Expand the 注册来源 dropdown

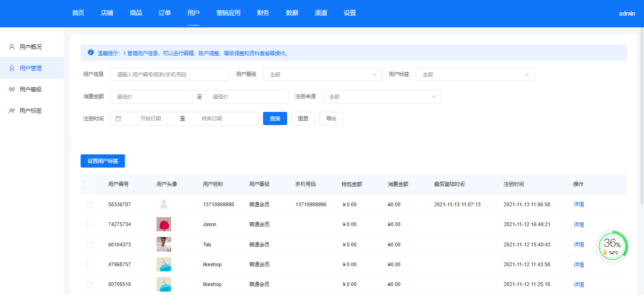[381, 97]
